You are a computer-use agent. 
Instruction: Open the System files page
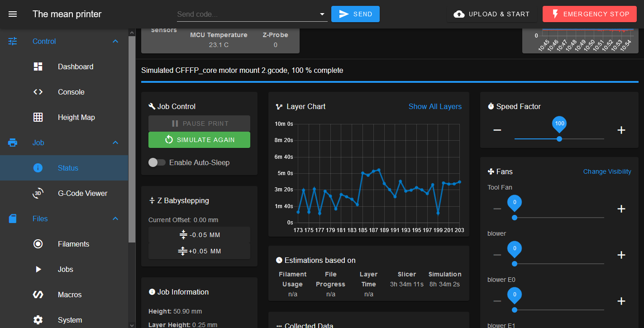(64, 319)
